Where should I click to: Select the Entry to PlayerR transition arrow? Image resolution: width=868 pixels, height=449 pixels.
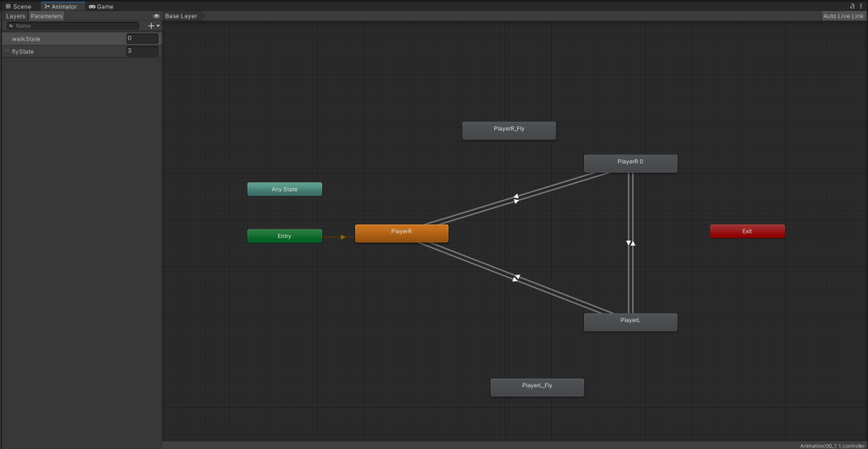point(339,236)
